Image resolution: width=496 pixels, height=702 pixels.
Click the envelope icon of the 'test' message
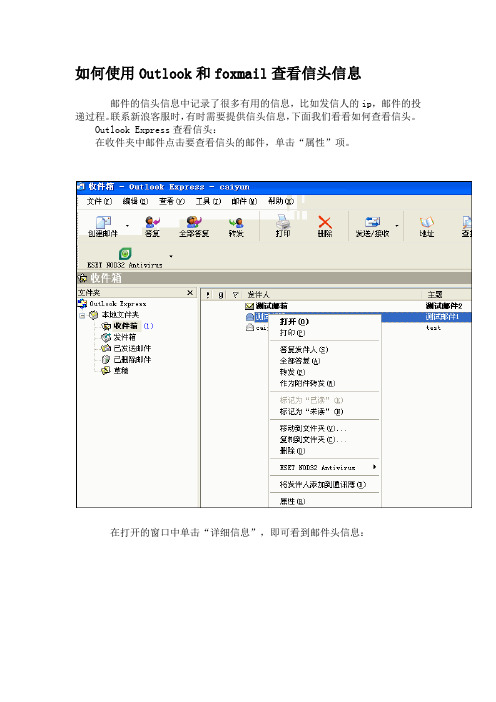tap(250, 328)
